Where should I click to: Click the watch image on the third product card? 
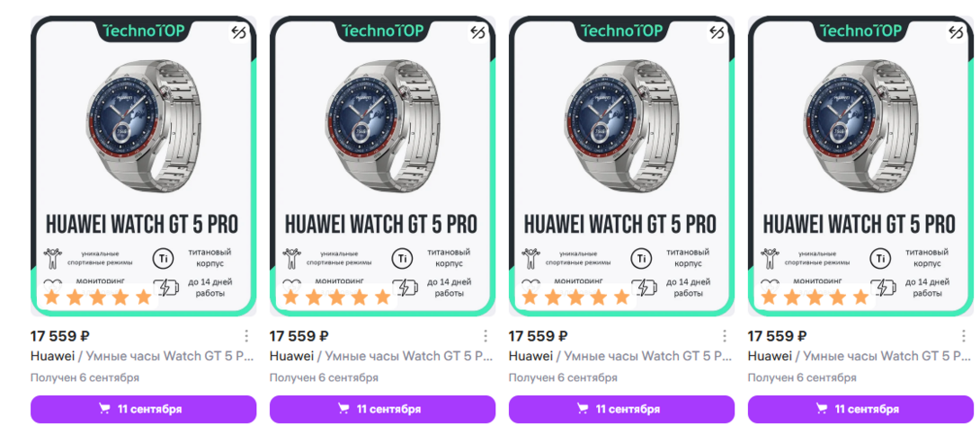620,126
